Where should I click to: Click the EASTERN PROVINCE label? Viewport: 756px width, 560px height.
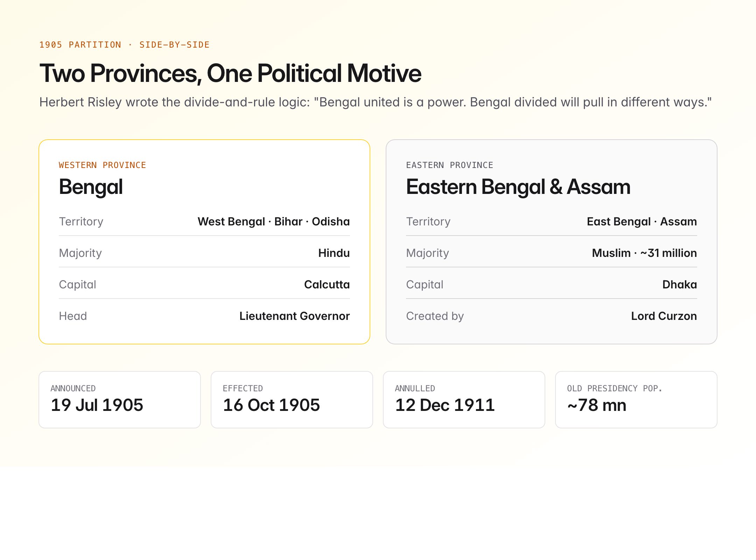pos(449,165)
